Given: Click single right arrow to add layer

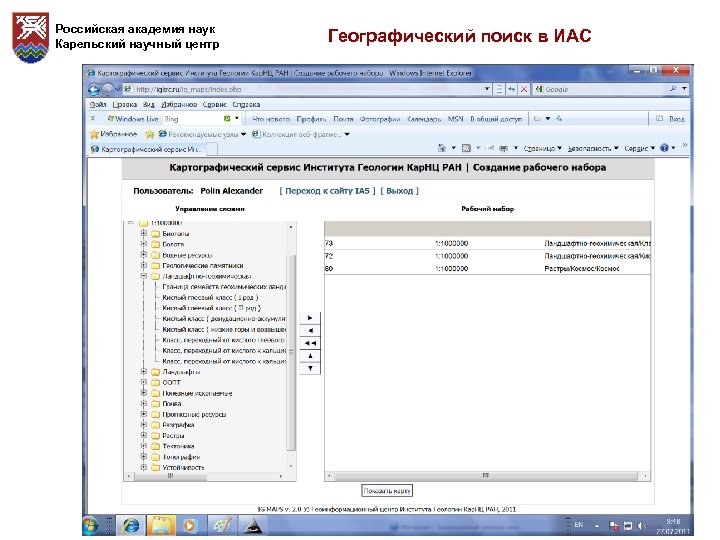Looking at the screenshot, I should [310, 318].
